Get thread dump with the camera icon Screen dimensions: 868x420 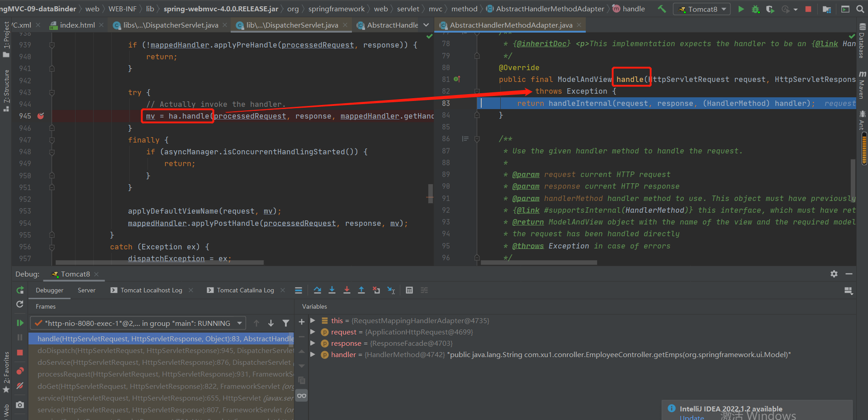(20, 405)
